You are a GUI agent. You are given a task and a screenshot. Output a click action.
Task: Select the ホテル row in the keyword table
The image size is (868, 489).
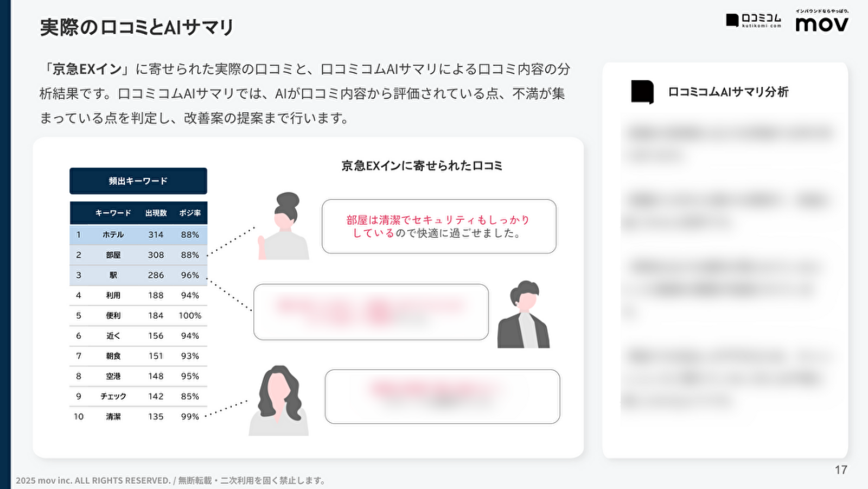(137, 234)
